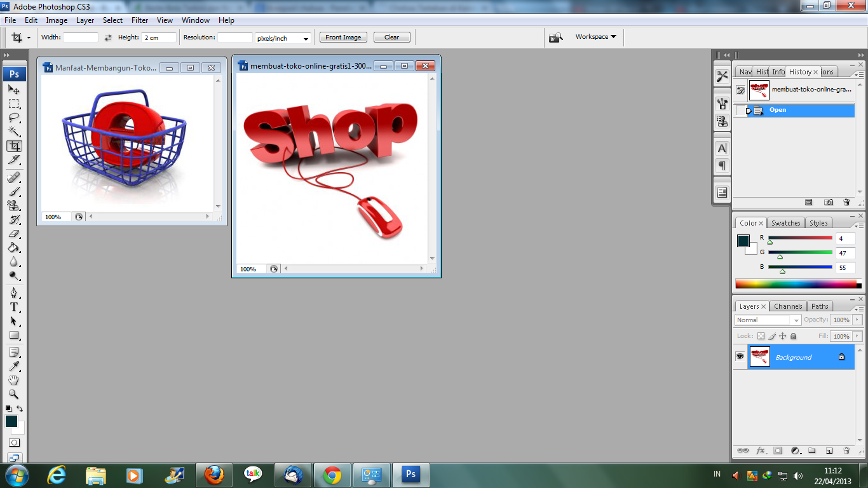This screenshot has height=488, width=868.
Task: Select the Brush tool
Action: [13, 191]
